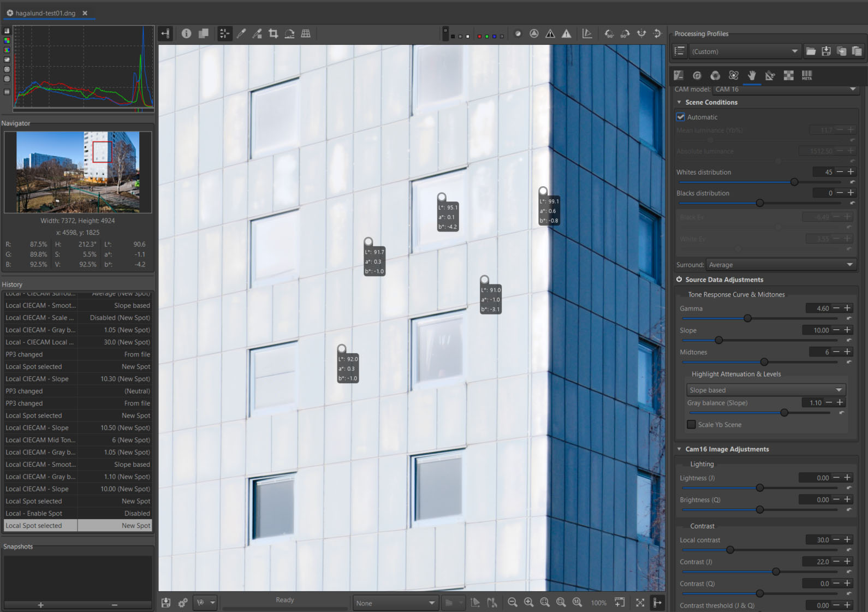868x612 pixels.
Task: Save the current image with bottom-left icon
Action: pos(166,603)
